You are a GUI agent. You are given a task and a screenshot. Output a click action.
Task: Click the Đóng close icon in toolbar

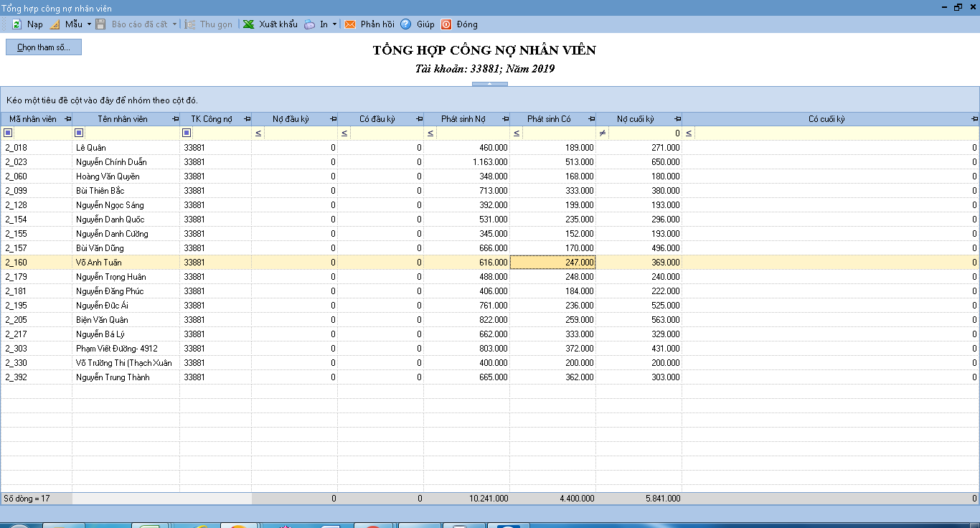[x=446, y=24]
